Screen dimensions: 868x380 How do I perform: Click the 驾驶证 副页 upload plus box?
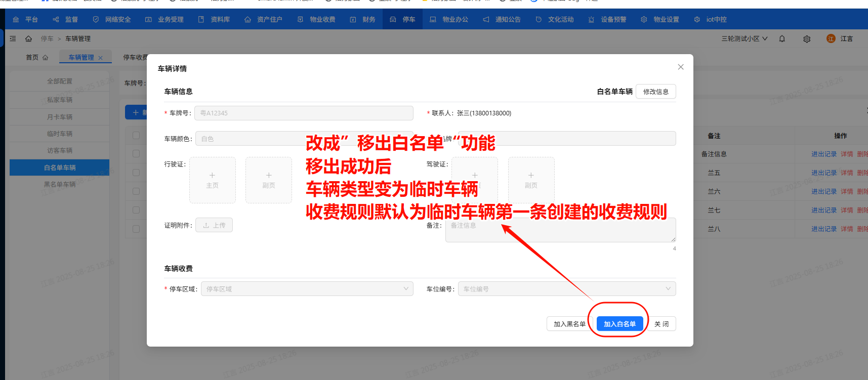[531, 180]
